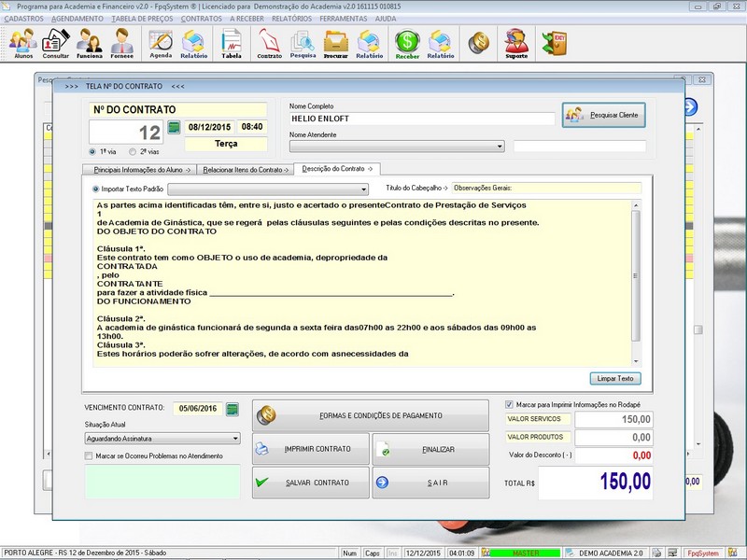Open the Fornece suppliers toolbar icon
The height and width of the screenshot is (560, 747).
(x=122, y=44)
